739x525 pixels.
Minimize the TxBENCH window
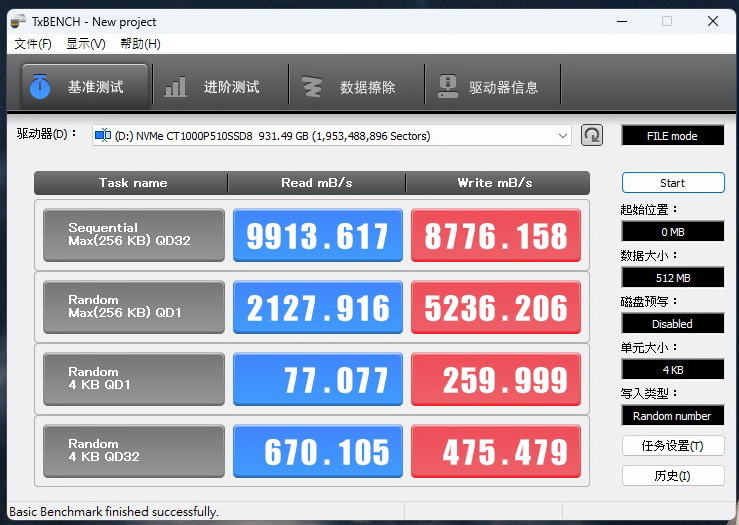coord(622,21)
